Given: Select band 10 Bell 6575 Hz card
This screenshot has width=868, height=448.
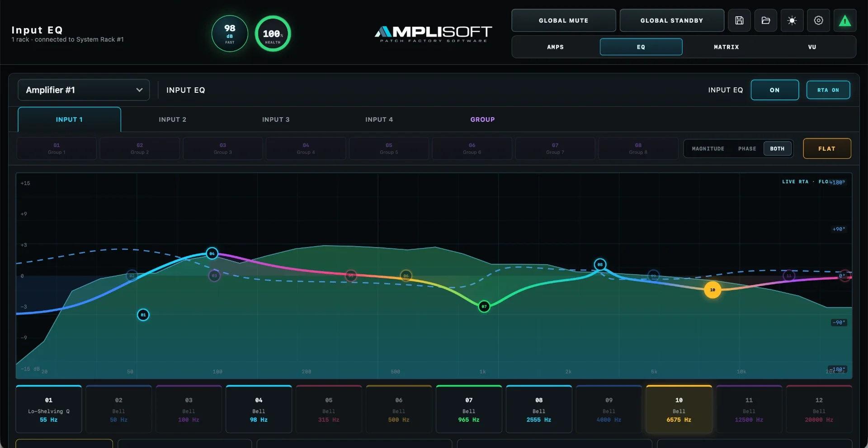Looking at the screenshot, I should [x=679, y=409].
